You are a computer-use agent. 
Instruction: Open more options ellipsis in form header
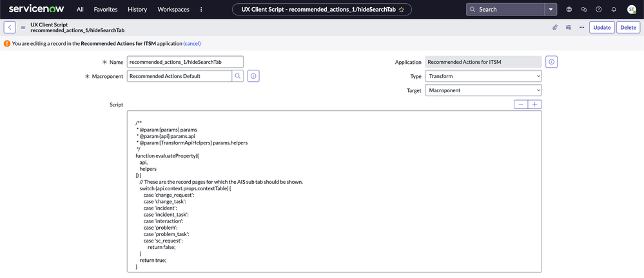point(581,28)
